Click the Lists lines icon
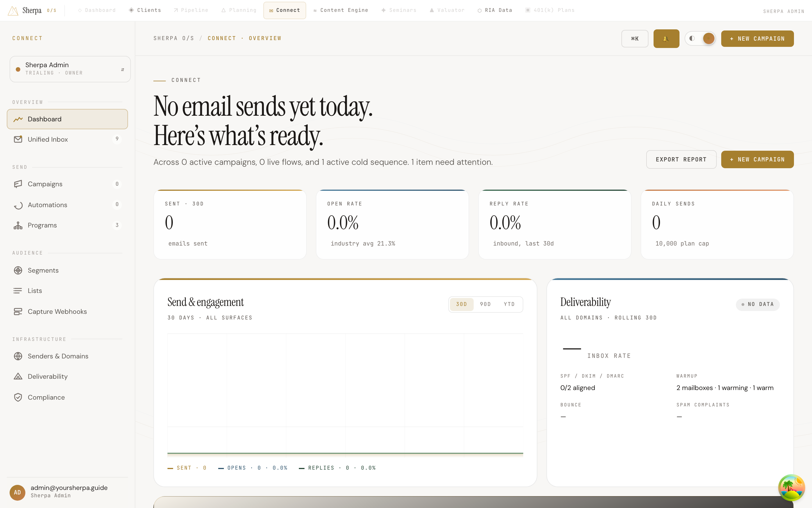The height and width of the screenshot is (508, 812). pos(17,291)
